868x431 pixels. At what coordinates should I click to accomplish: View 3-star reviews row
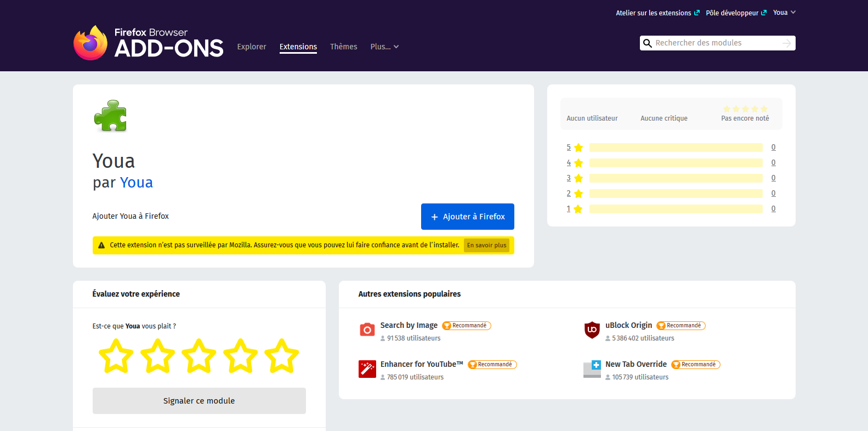click(671, 178)
